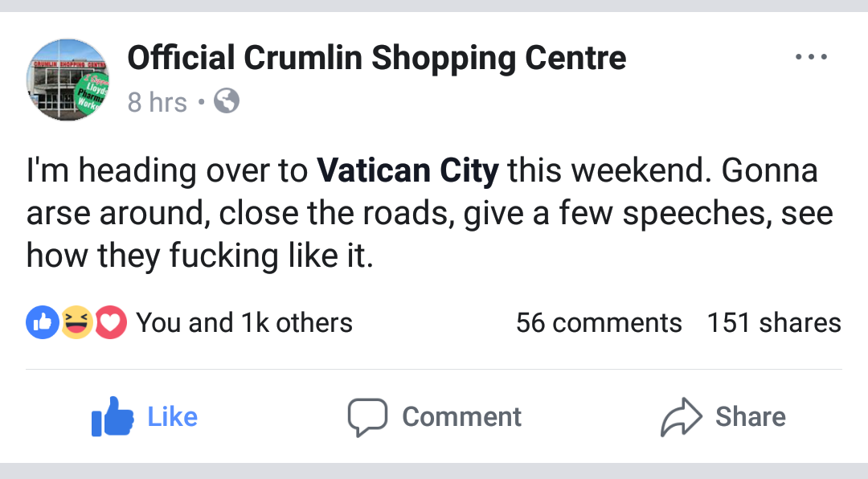This screenshot has width=868, height=479.
Task: Click the post text about speeches
Action: click(429, 214)
